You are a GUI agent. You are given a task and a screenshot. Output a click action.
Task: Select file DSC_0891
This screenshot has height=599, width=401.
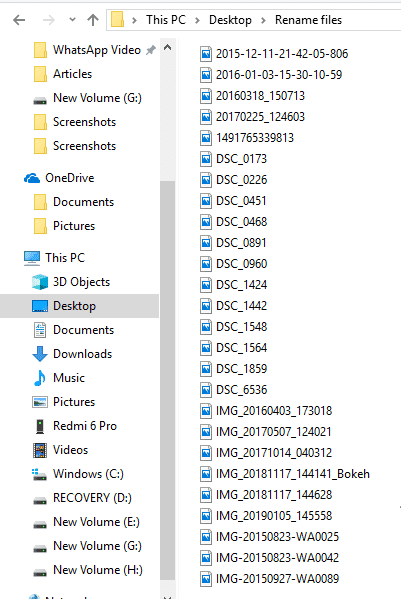tap(241, 243)
